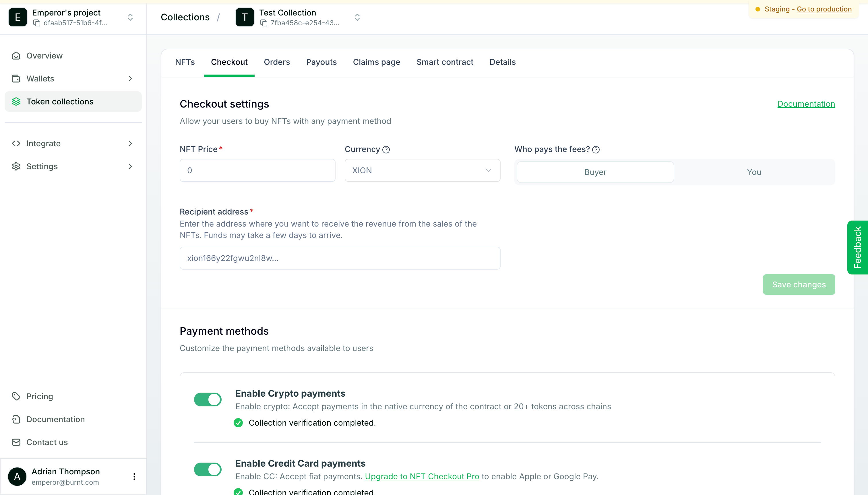868x495 pixels.
Task: Click the Currency help question-mark icon
Action: [386, 150]
